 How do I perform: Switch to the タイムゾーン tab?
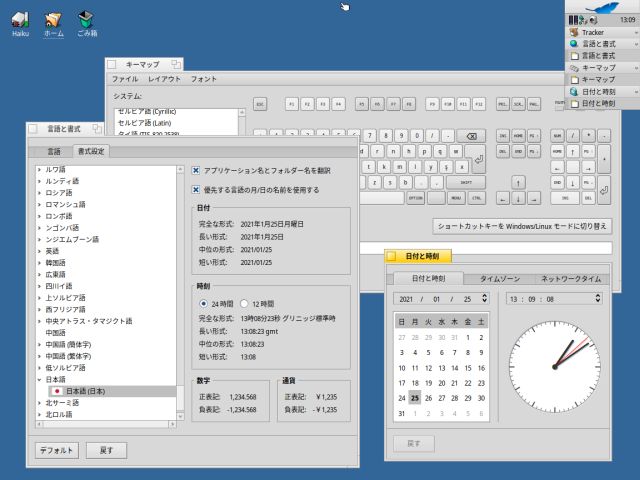499,279
